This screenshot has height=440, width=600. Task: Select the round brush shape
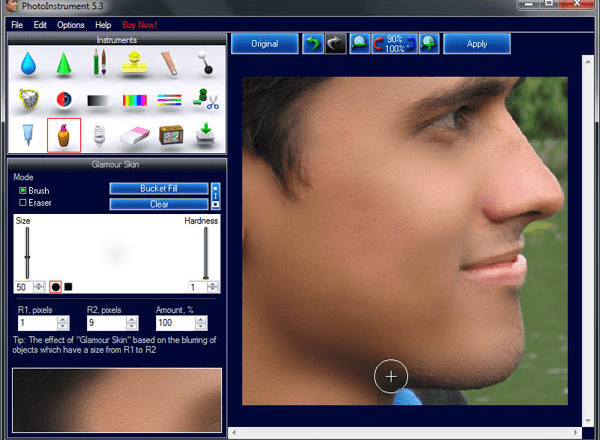[56, 287]
